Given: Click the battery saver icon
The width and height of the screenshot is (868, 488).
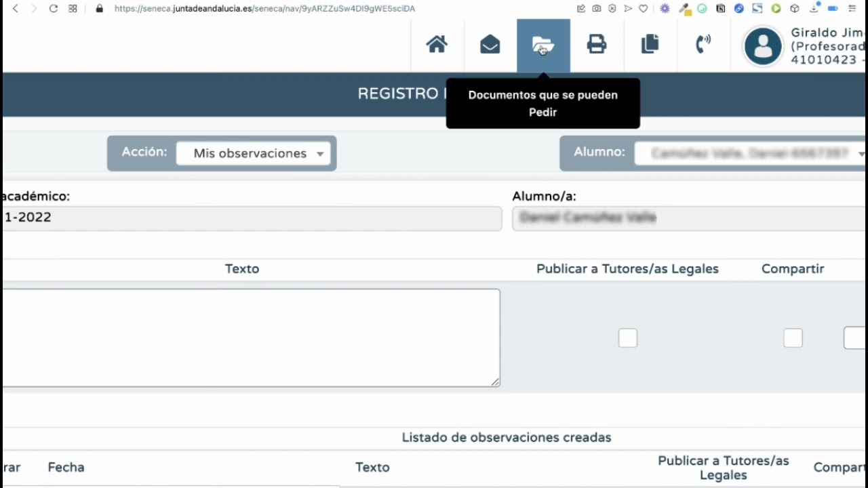Looking at the screenshot, I should coord(833,9).
